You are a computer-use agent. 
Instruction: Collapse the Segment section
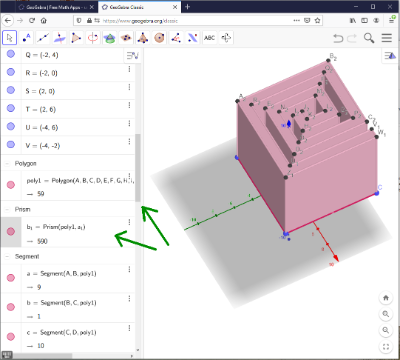point(7,256)
